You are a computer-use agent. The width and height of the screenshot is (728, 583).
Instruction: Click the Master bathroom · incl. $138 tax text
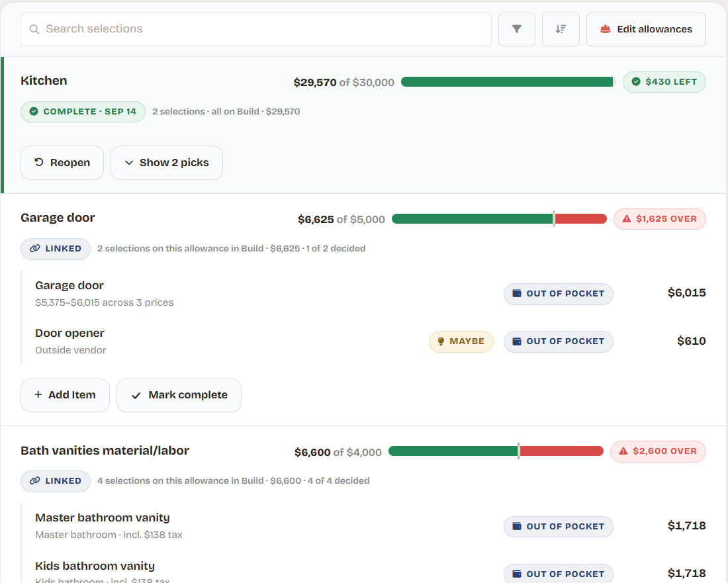(109, 535)
